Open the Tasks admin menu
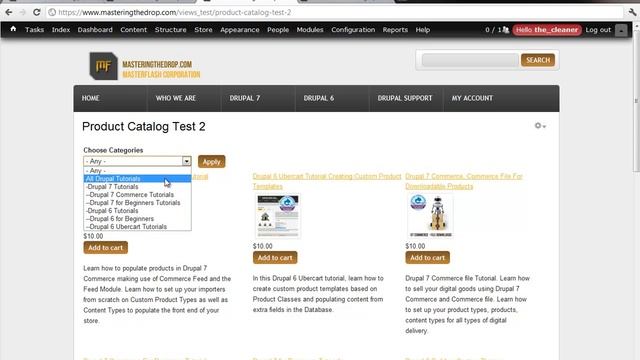640x360 pixels. (34, 30)
